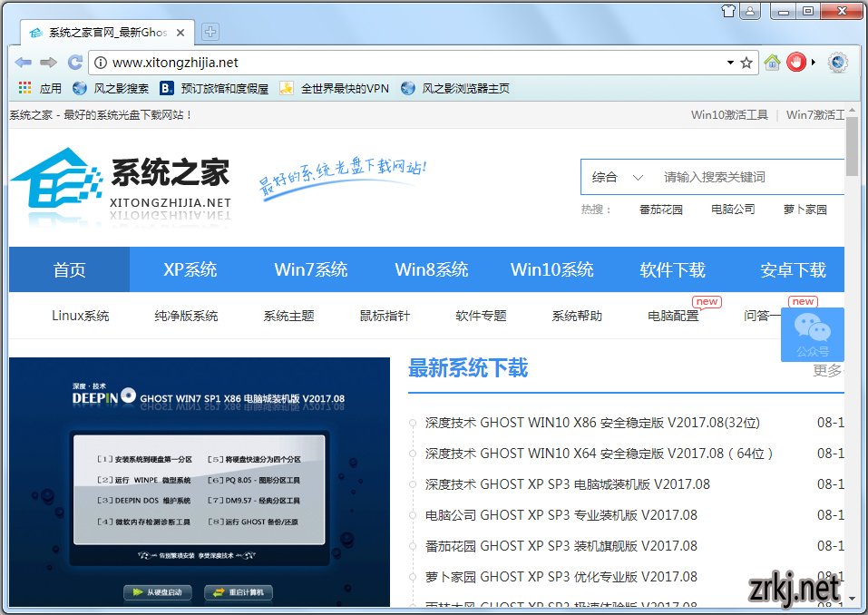Click the 最新系统下载 section heading

click(x=468, y=368)
